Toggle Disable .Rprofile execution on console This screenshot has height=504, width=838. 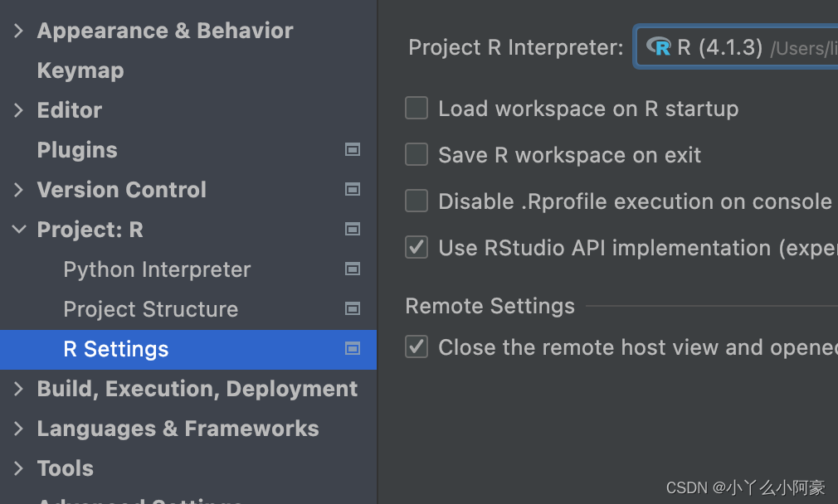point(417,201)
